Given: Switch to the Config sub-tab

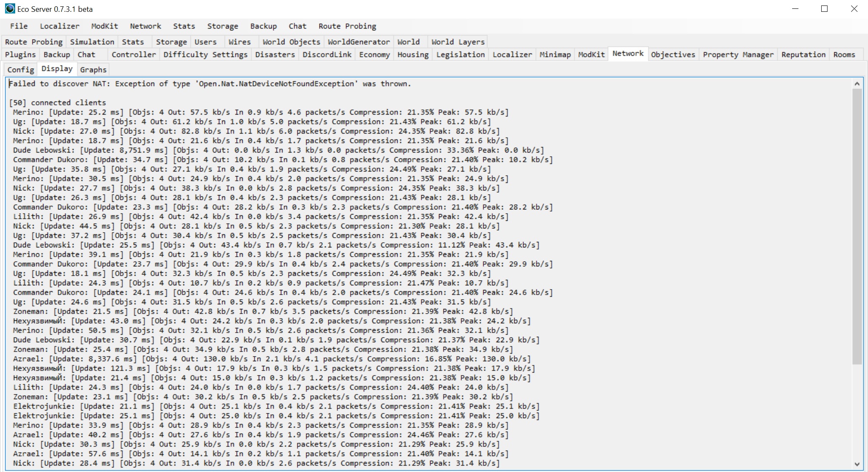Looking at the screenshot, I should (x=21, y=70).
